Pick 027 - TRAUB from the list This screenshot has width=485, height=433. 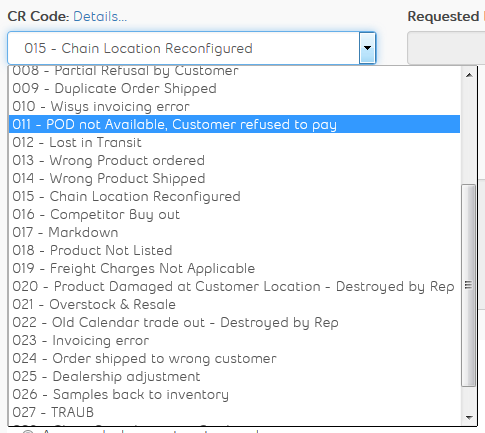point(234,412)
